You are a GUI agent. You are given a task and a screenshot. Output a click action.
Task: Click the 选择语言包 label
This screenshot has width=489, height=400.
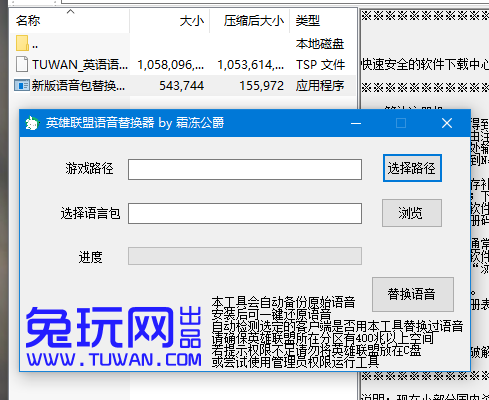pos(90,213)
